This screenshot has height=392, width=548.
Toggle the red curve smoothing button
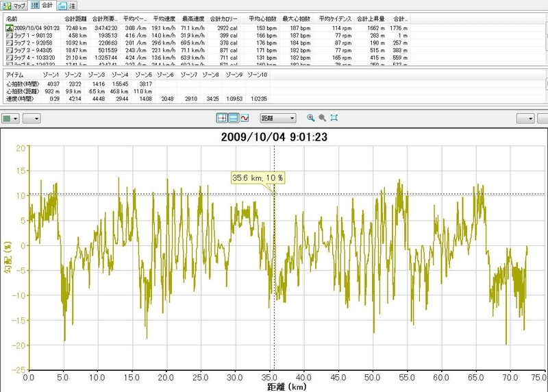pyautogui.click(x=245, y=118)
